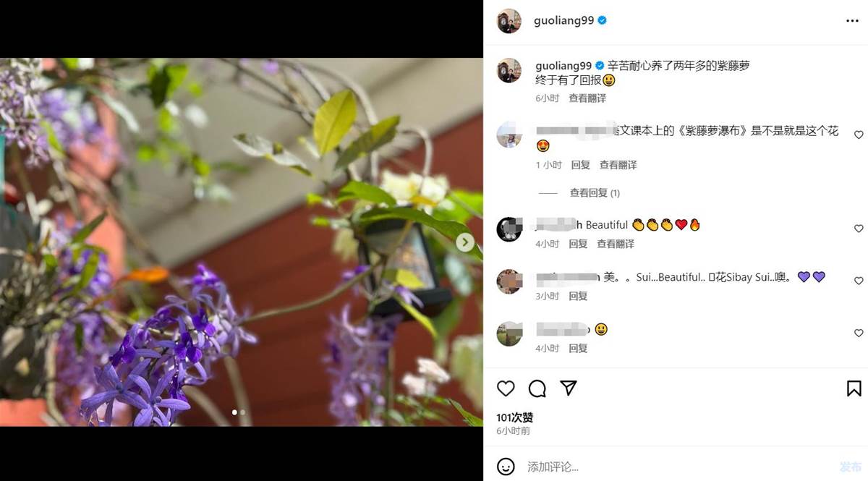Click the verified badge beside guoliang99 header

pos(602,21)
